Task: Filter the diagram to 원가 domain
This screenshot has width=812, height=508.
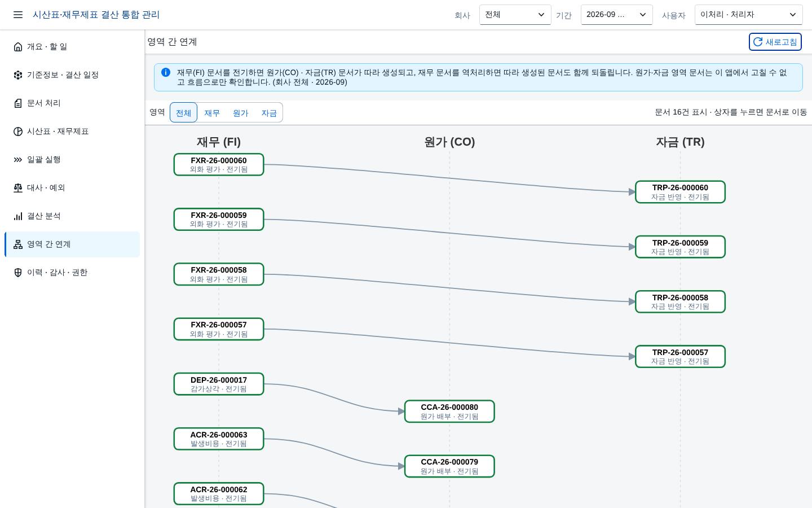Action: tap(241, 113)
